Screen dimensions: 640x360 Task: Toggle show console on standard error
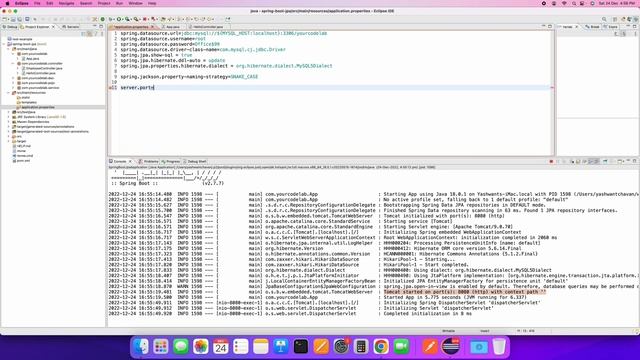[x=596, y=162]
